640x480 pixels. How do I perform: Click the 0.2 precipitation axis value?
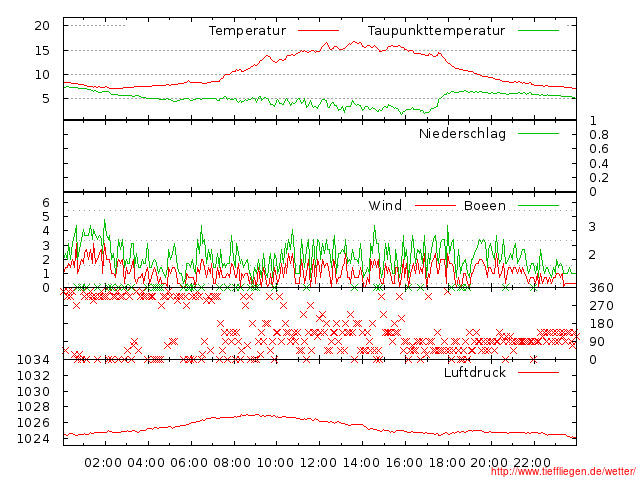click(x=599, y=178)
